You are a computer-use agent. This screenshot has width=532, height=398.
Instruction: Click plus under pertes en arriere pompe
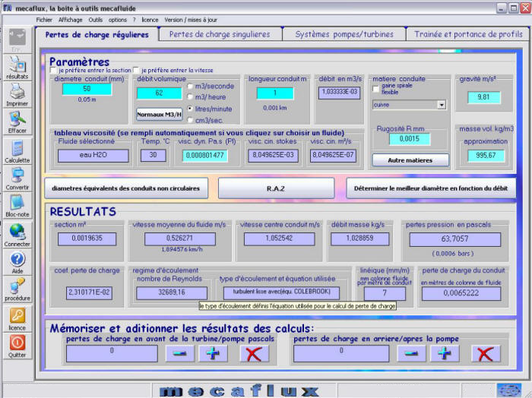(x=445, y=354)
